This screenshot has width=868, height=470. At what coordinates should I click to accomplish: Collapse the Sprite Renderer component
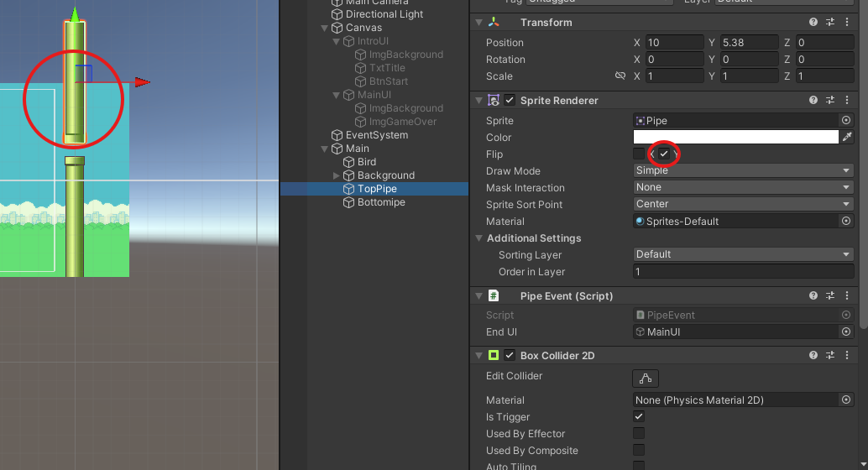click(x=478, y=100)
